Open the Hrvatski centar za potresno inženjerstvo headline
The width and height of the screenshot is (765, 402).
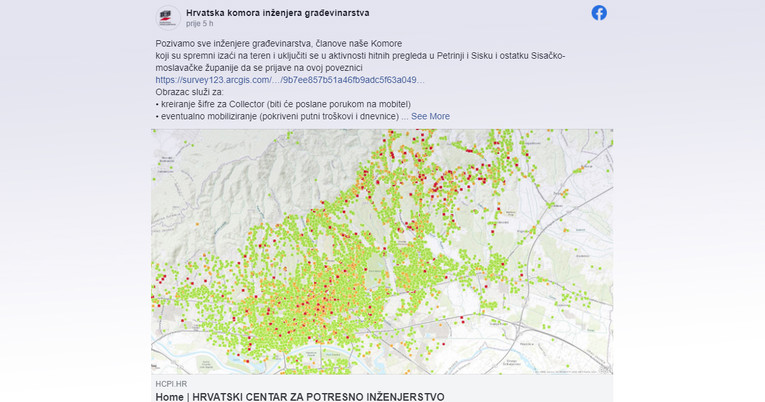click(x=300, y=397)
